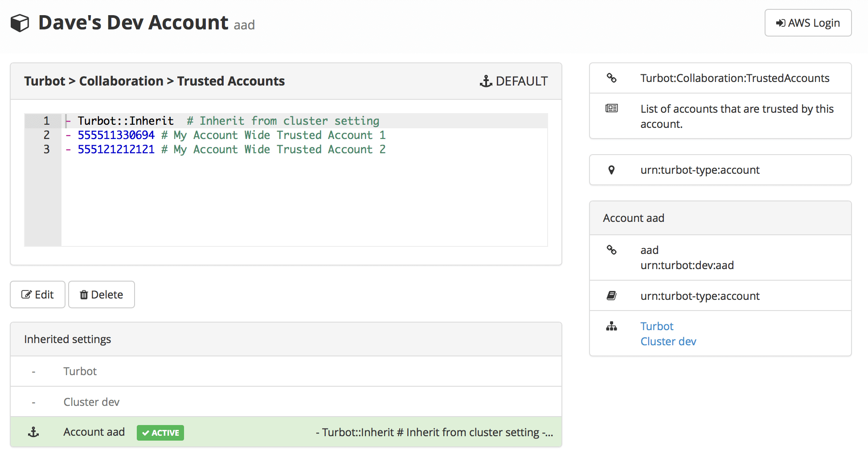Screen dimensions: 868x458
Task: Click the link icon beside aad urn:turbot:dev:aad
Action: click(x=612, y=250)
